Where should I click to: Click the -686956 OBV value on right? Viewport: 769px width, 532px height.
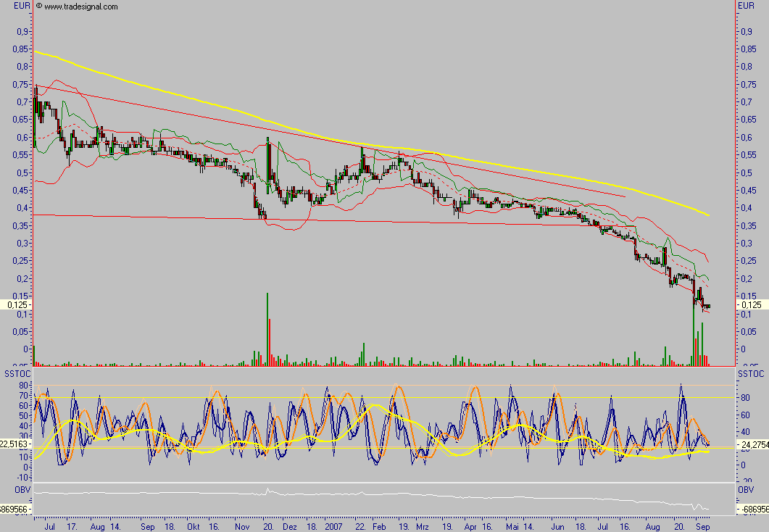point(754,510)
